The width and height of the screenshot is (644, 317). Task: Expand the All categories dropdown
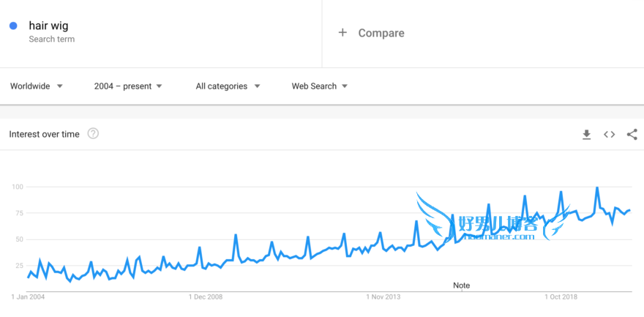(228, 86)
